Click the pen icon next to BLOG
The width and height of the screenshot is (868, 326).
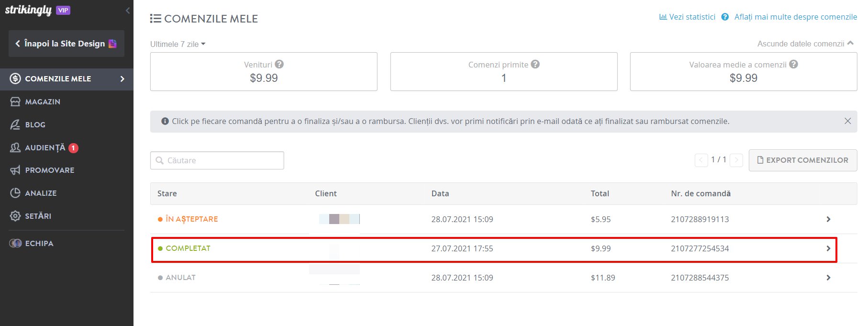pos(15,124)
